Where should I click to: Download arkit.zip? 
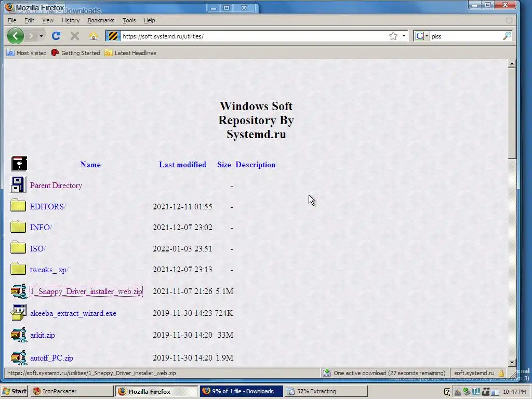coord(43,335)
